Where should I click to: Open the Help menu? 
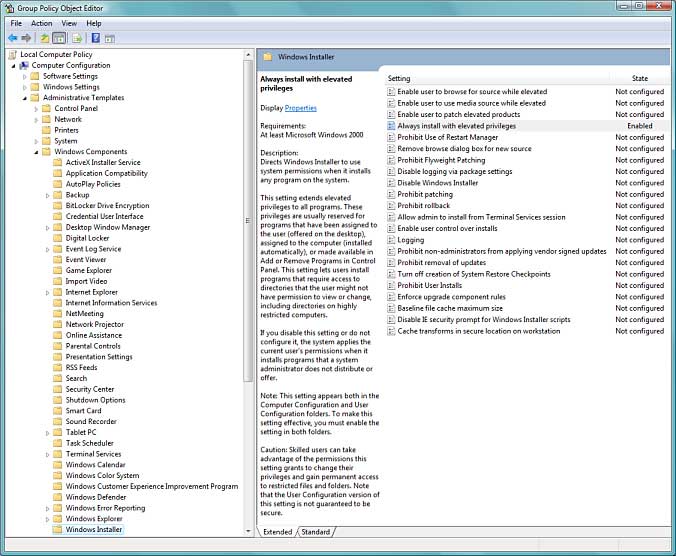click(x=94, y=23)
